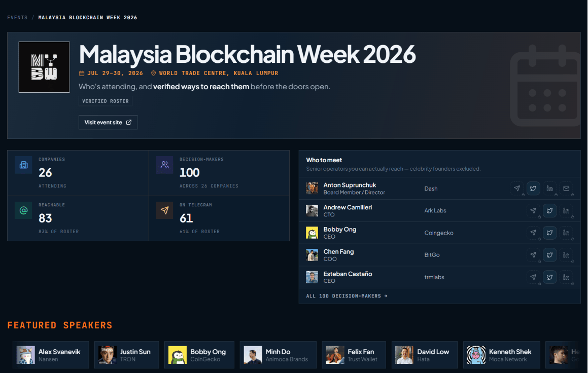Open Justin Sun speaker card
The image size is (588, 373).
click(x=127, y=355)
